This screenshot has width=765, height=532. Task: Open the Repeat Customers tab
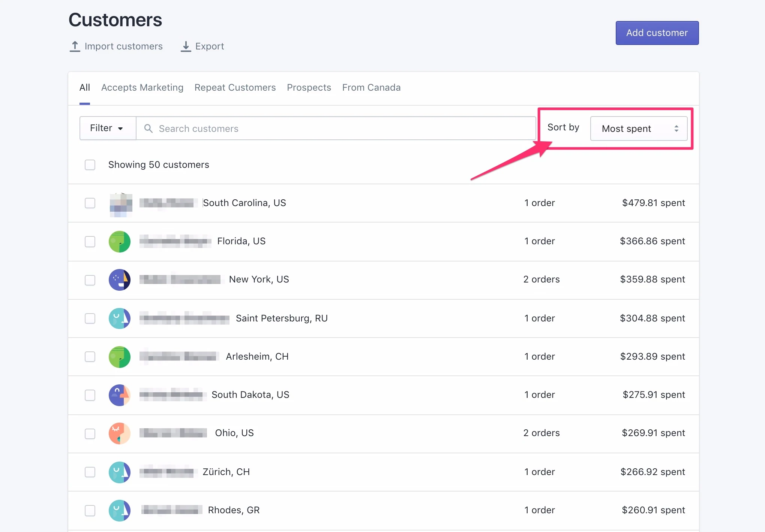[235, 88]
